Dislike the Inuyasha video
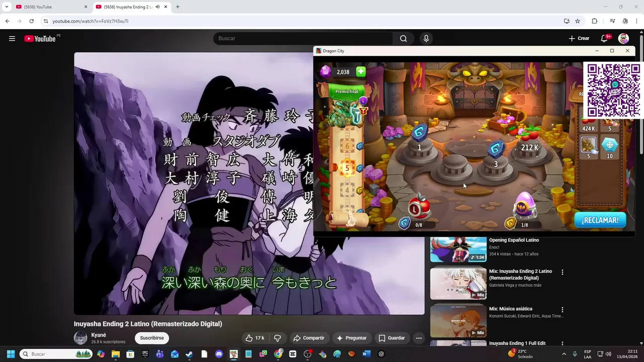Screen dimensions: 644x362 [277, 338]
